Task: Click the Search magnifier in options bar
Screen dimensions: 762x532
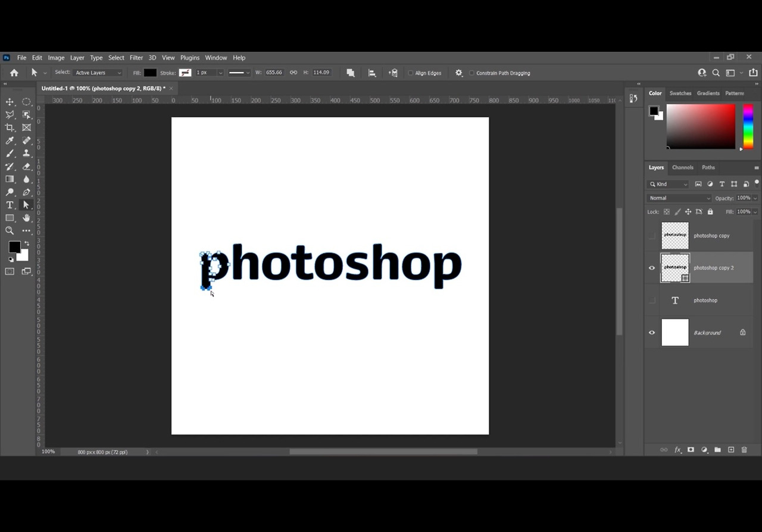Action: point(716,73)
